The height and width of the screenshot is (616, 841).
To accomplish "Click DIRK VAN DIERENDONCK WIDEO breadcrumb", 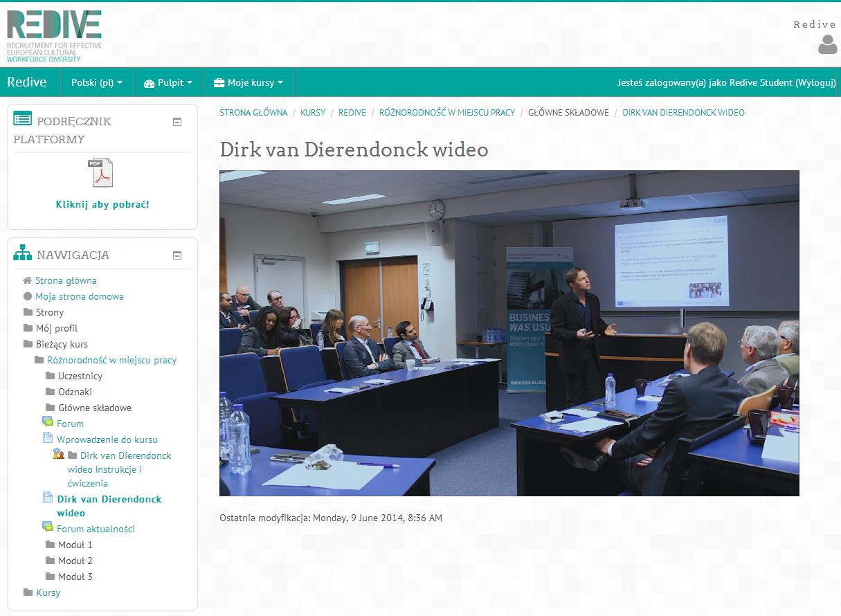I will [683, 112].
